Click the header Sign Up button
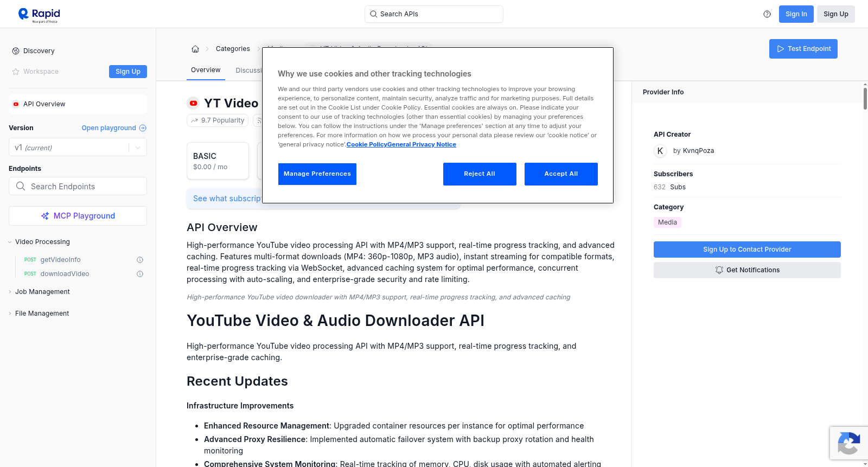The width and height of the screenshot is (868, 467). point(836,14)
